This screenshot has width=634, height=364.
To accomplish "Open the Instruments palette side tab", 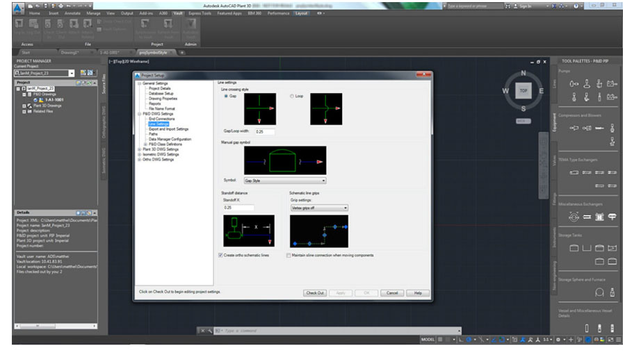I will [554, 238].
